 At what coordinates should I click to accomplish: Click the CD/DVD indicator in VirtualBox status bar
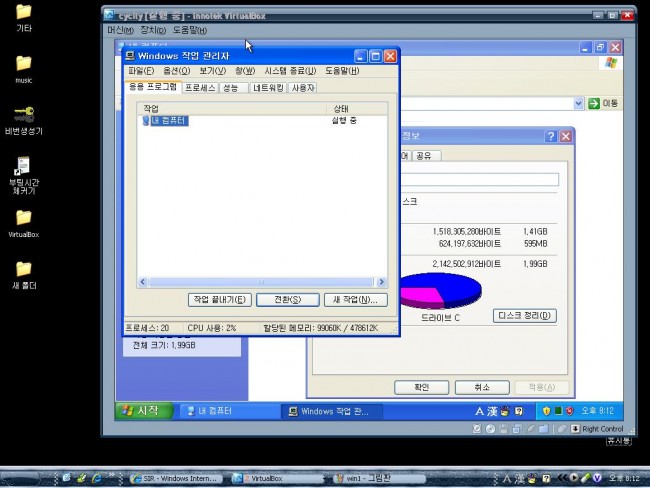click(x=490, y=429)
